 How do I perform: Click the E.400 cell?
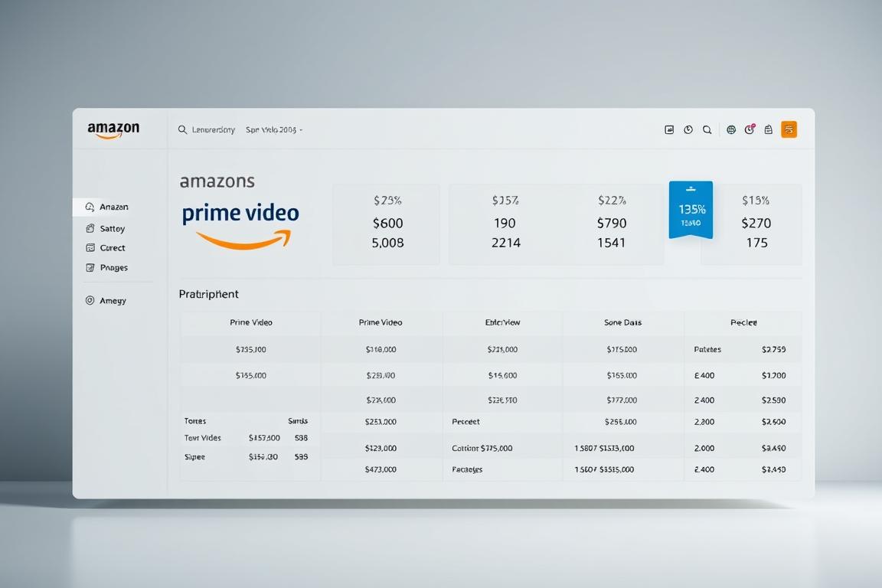pos(704,375)
